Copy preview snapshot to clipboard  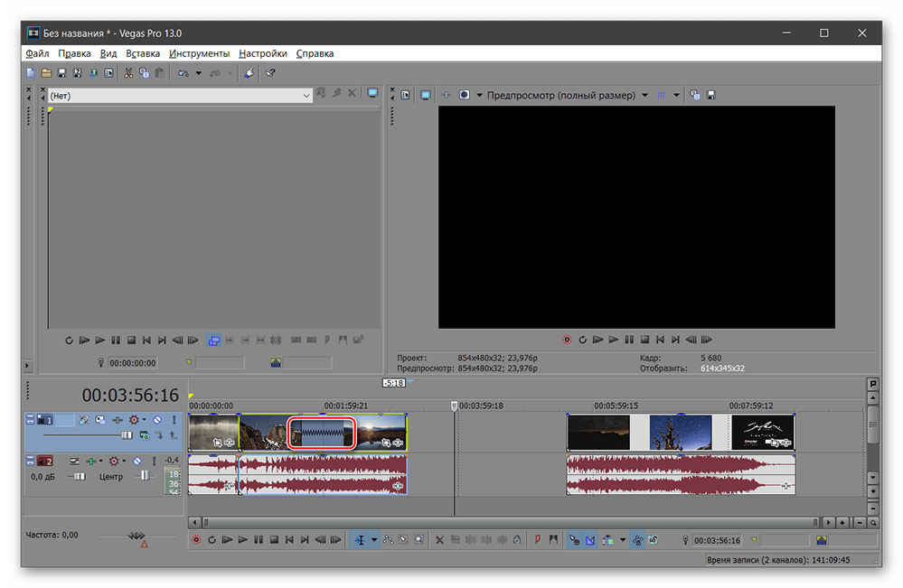(695, 95)
